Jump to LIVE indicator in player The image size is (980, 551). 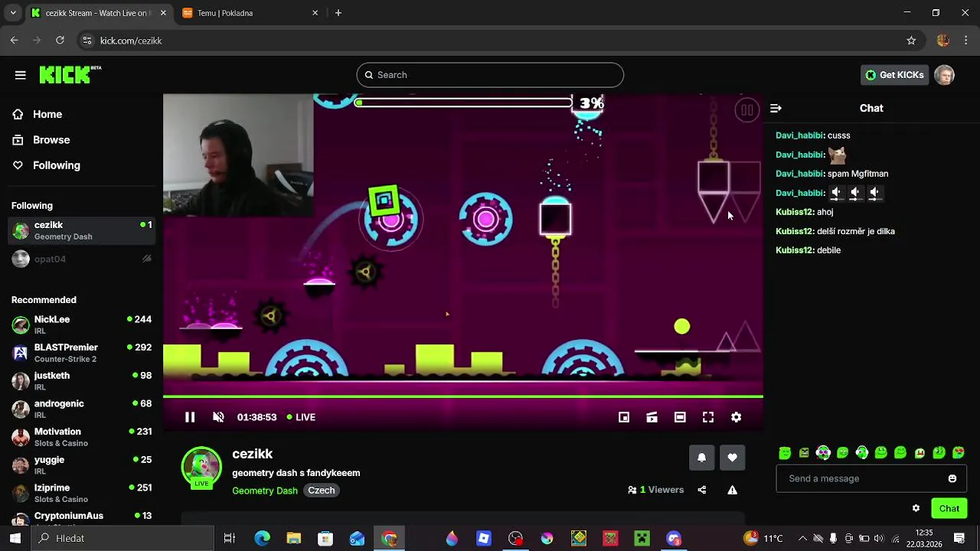pyautogui.click(x=301, y=417)
